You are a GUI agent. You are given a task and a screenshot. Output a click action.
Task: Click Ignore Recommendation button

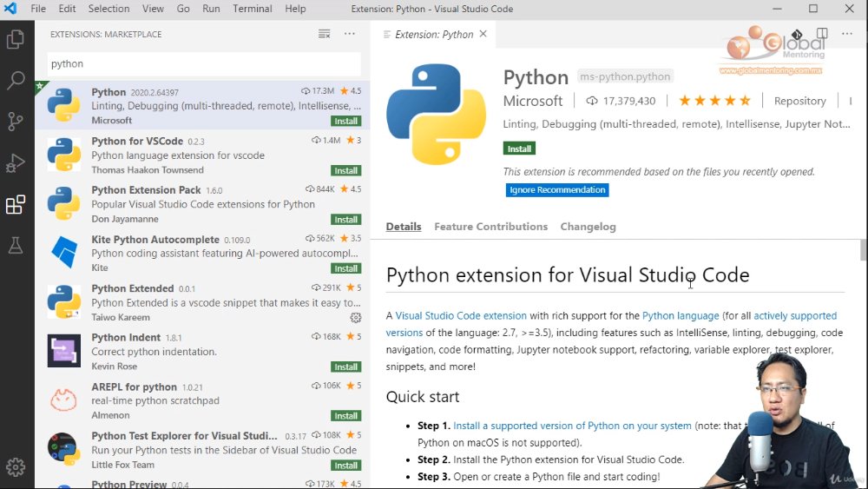(x=557, y=190)
